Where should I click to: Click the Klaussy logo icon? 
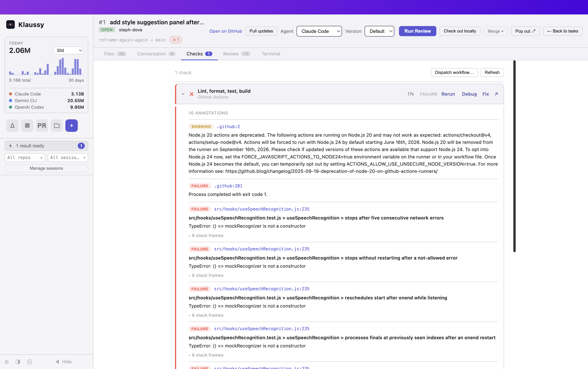pos(10,25)
